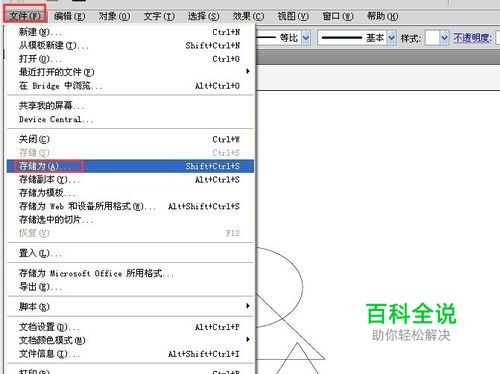Screen dimensions: 500x374
Task: Choose 关闭(C) menu entry
Action: (x=130, y=139)
